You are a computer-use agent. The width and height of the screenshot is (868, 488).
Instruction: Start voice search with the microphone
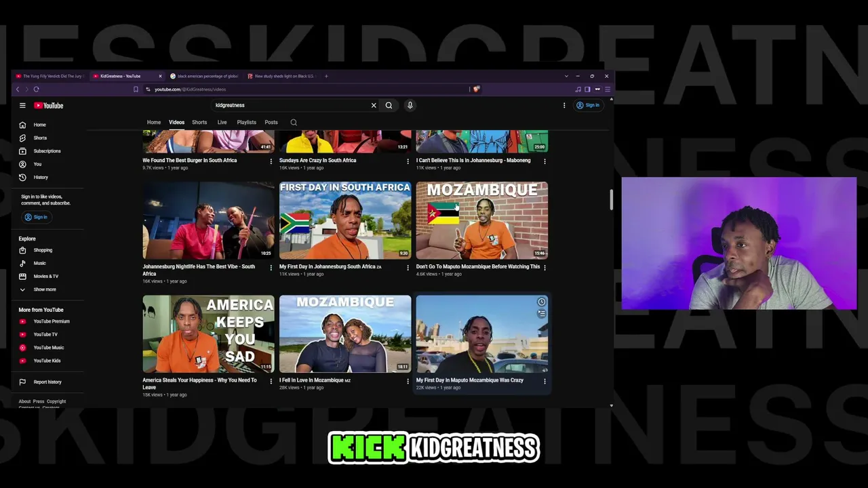tap(410, 105)
